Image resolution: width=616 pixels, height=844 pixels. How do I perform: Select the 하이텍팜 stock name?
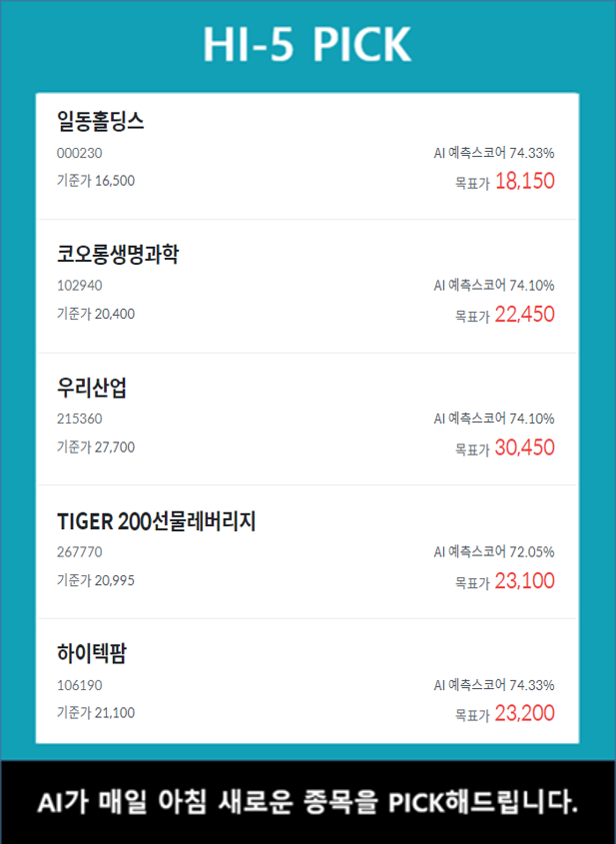click(92, 653)
